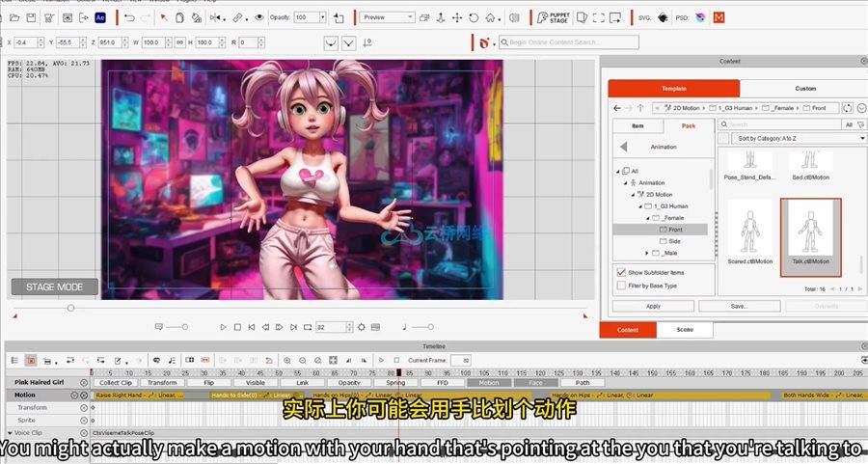The width and height of the screenshot is (868, 464).
Task: Toggle the eye visibility icon beside Opacity
Action: click(258, 17)
